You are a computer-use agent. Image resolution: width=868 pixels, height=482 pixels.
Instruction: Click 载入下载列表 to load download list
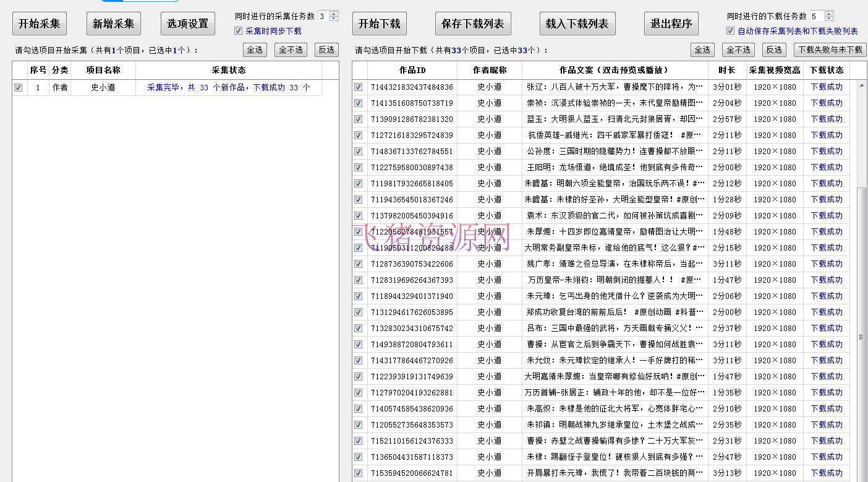pyautogui.click(x=577, y=23)
